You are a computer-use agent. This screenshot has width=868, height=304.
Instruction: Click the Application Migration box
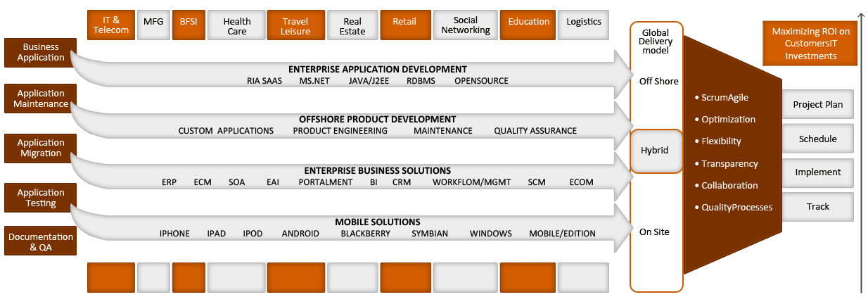click(39, 148)
